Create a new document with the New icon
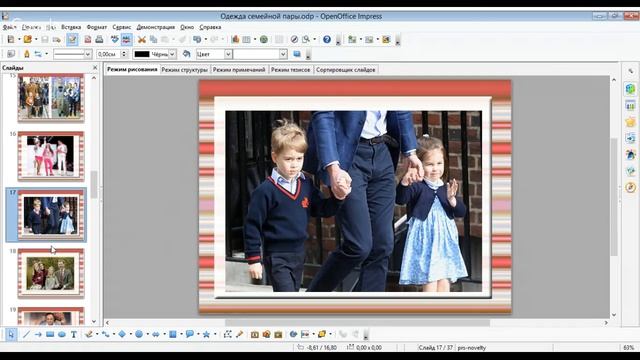640x360 pixels. (x=11, y=40)
